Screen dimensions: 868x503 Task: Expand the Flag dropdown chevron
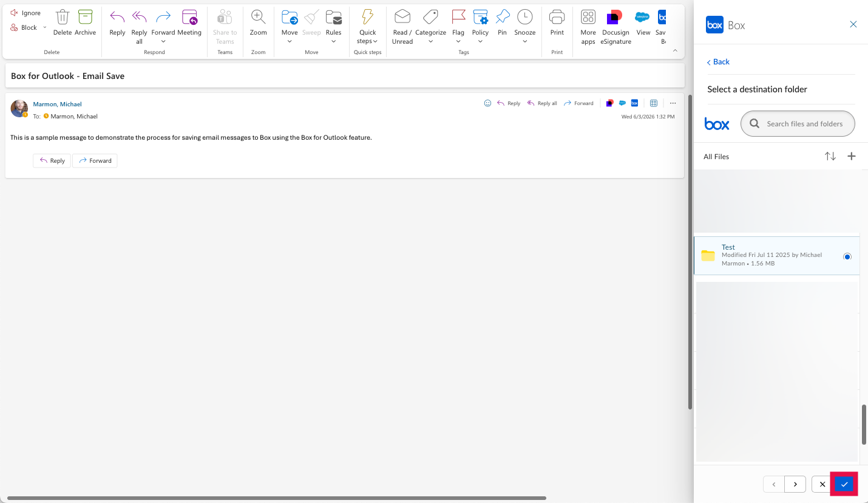click(x=458, y=41)
